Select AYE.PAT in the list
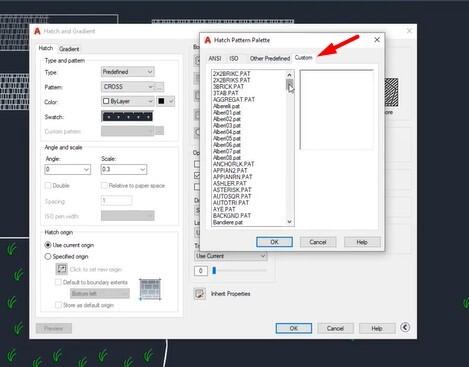The width and height of the screenshot is (469, 367). (224, 209)
